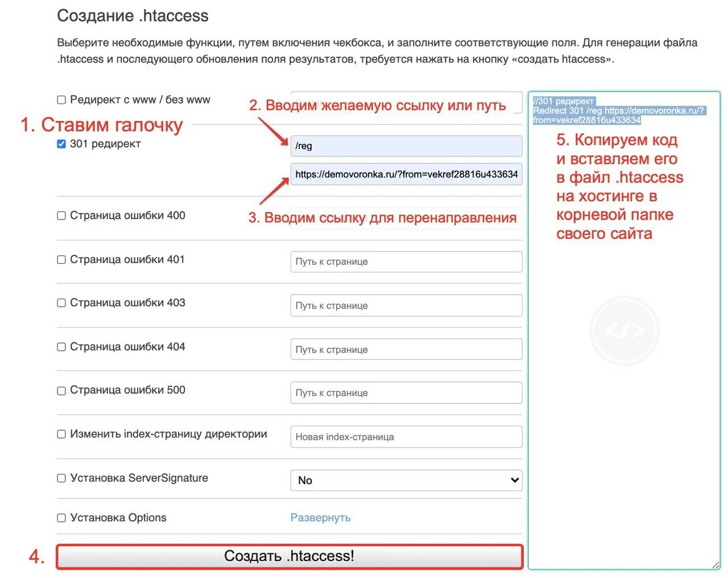Toggle the Установка ServerSignature checkbox
The image size is (728, 578).
tap(61, 478)
